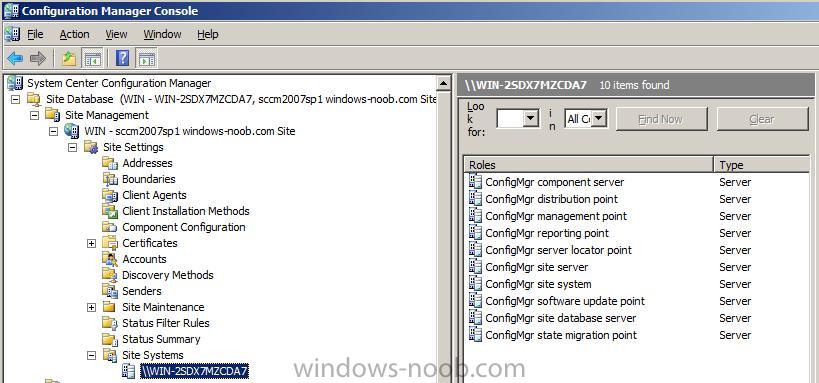Viewport: 819px width, 383px height.
Task: Select the Site Maintenance tree item label
Action: (163, 307)
